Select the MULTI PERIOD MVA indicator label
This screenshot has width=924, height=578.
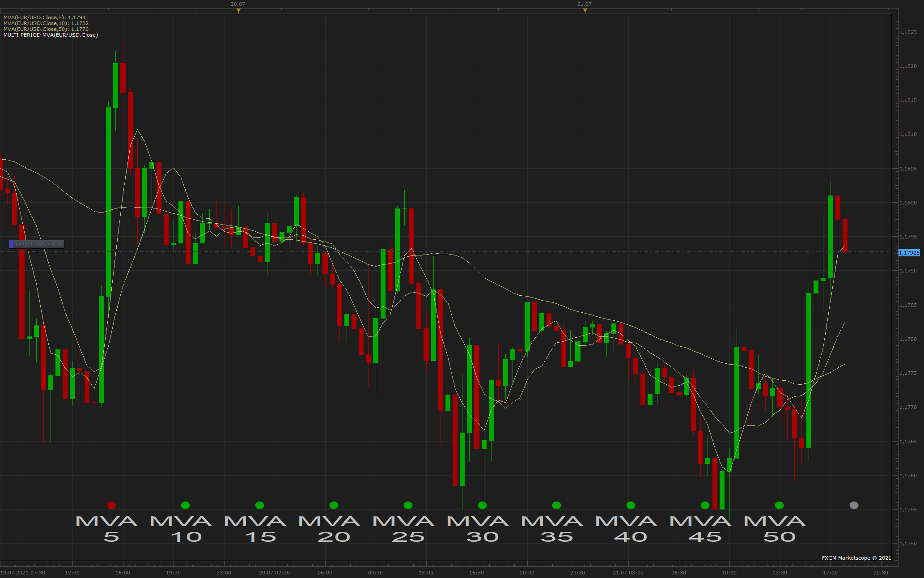click(x=51, y=35)
